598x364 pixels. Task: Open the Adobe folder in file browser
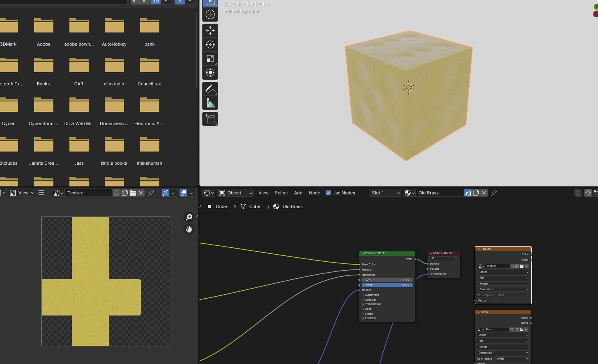point(44,32)
